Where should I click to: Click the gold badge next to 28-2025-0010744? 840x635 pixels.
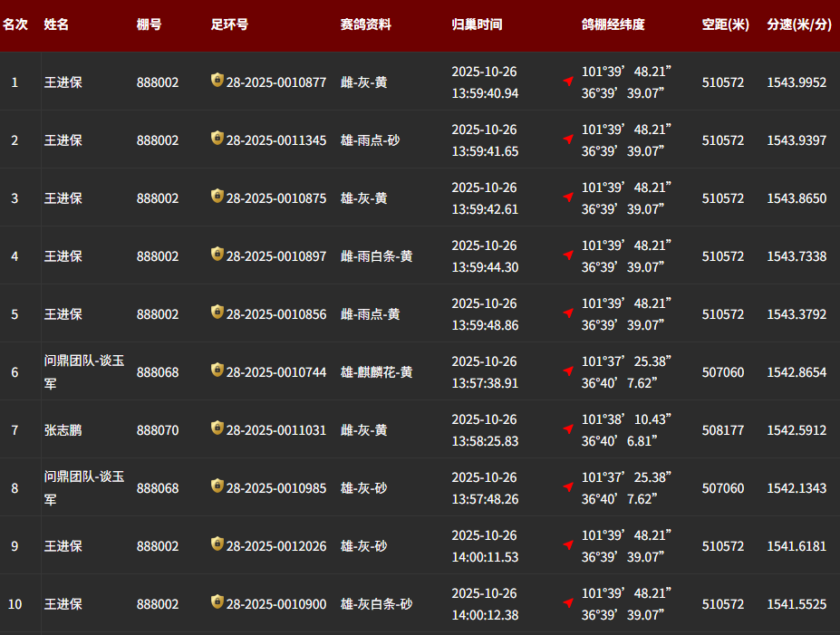(217, 370)
